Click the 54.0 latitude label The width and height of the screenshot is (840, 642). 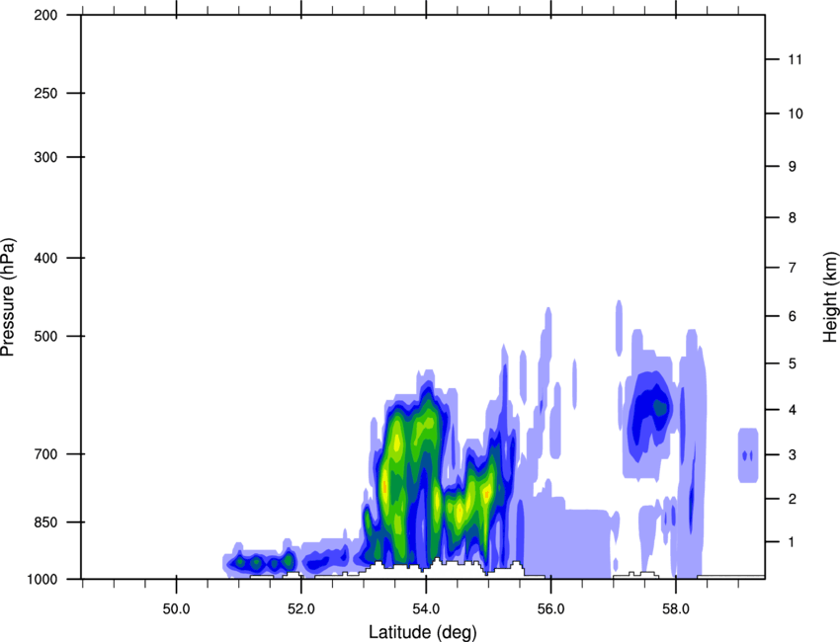pos(427,609)
